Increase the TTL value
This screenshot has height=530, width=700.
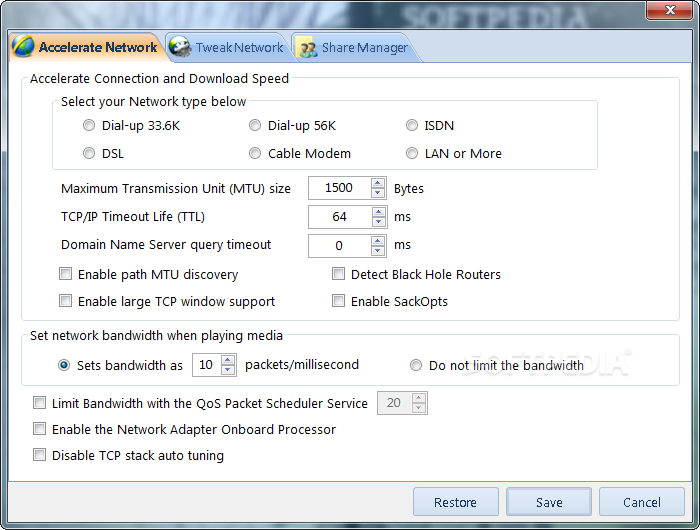[379, 212]
